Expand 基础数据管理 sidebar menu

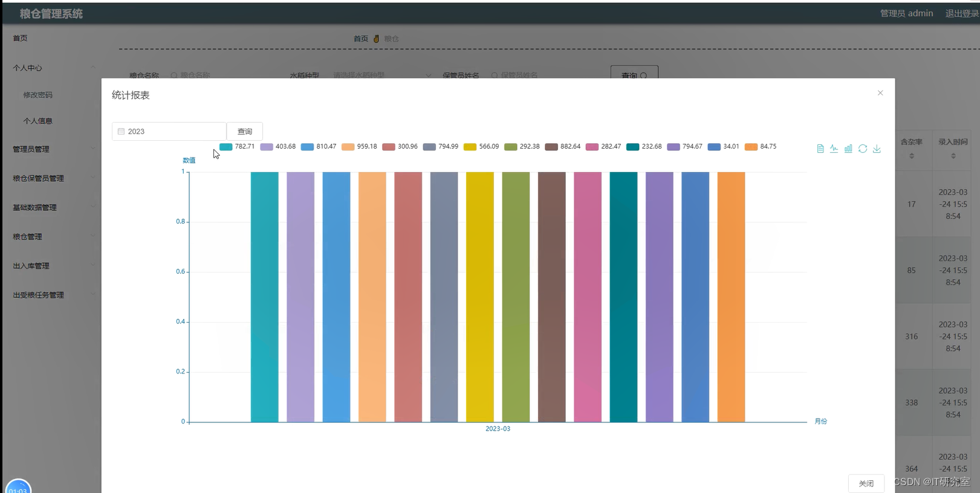coord(53,207)
